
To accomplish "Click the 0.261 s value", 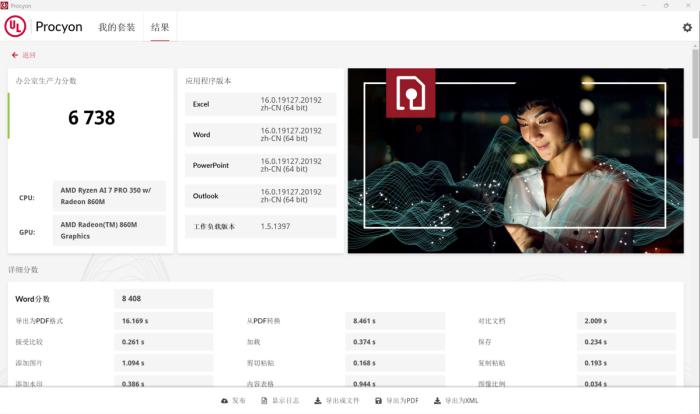I will coord(163,342).
